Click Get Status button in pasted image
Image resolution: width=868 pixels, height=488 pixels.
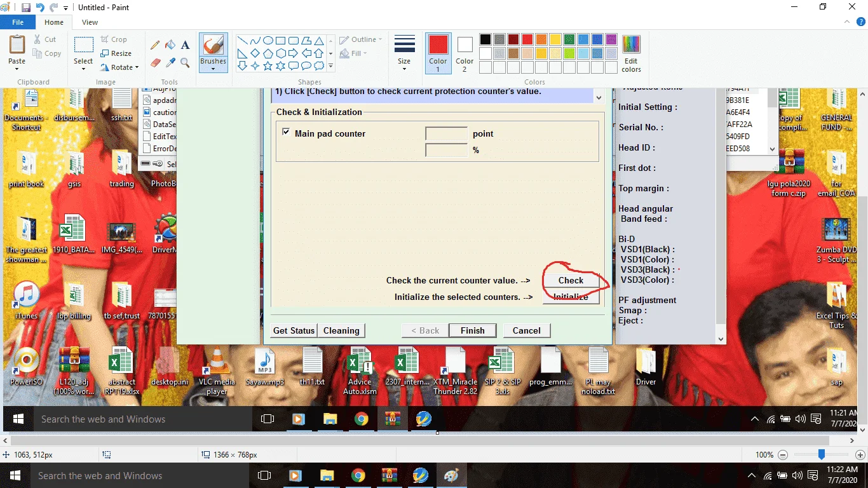pos(294,330)
